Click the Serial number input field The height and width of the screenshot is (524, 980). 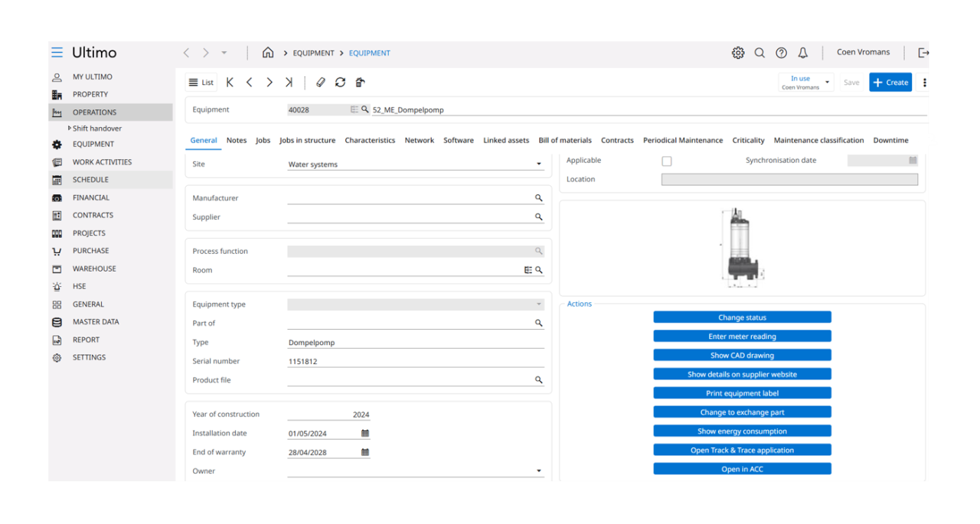(x=415, y=361)
